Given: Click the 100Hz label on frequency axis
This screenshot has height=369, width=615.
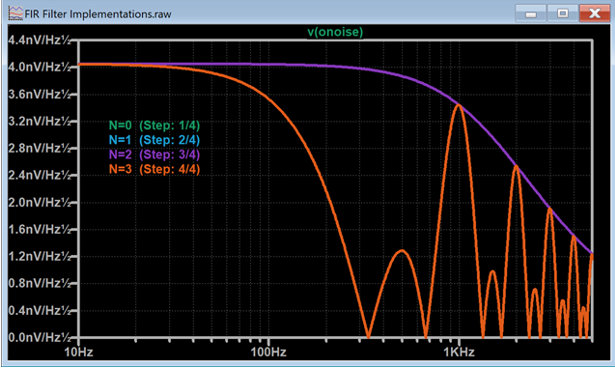Looking at the screenshot, I should 269,352.
